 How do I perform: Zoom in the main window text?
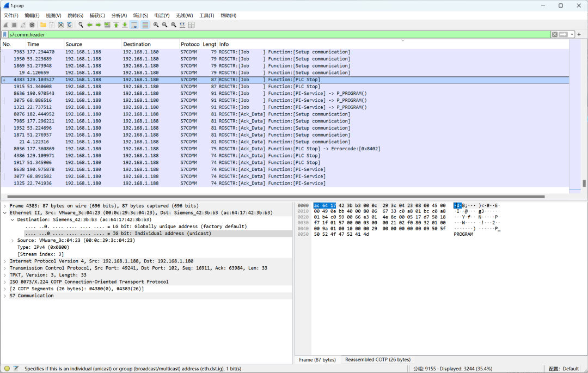pos(156,25)
